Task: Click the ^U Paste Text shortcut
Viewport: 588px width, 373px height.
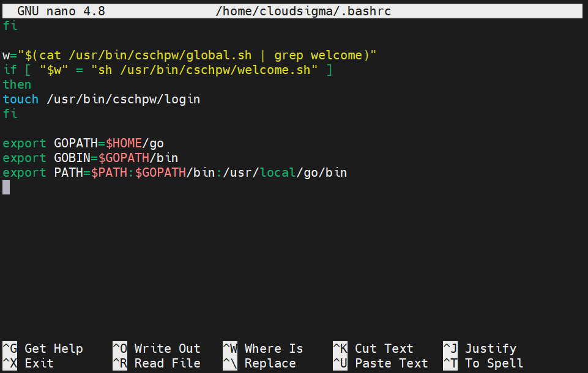Action: tap(381, 363)
